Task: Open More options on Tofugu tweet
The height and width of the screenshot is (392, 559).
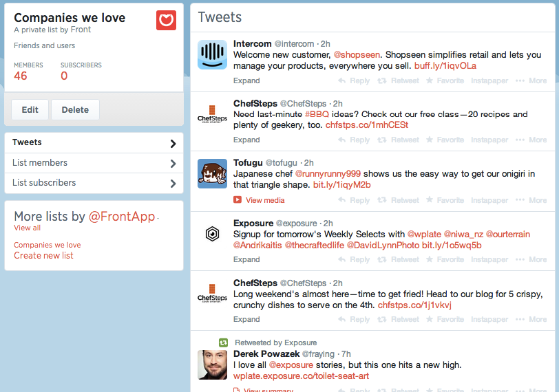Action: coord(531,200)
